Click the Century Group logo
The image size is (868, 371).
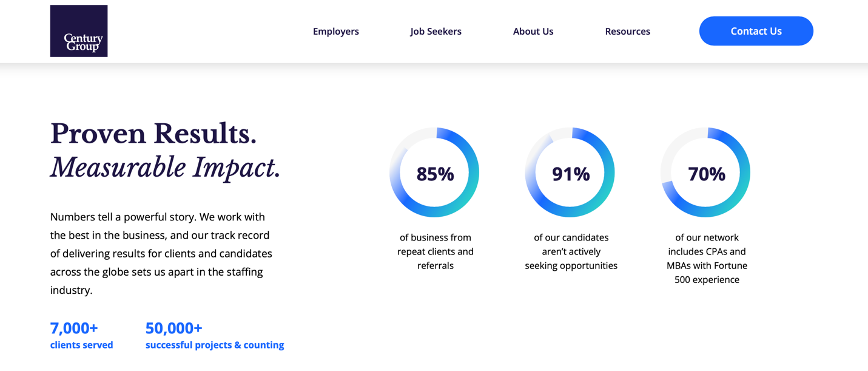79,31
